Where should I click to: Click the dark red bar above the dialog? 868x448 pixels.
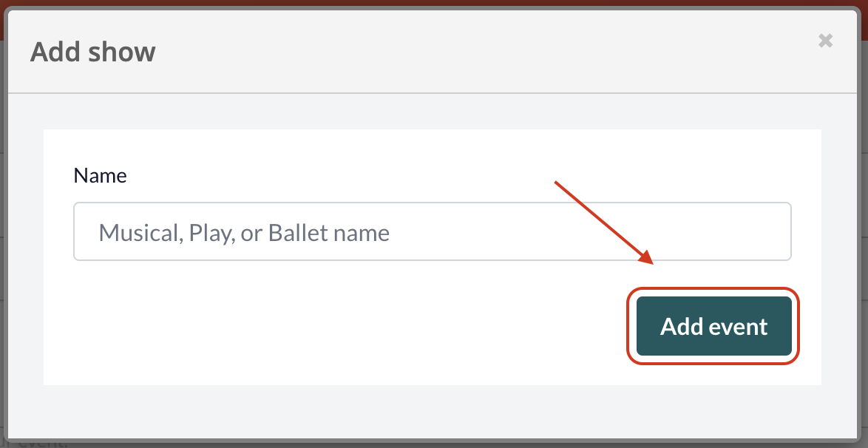pyautogui.click(x=434, y=3)
